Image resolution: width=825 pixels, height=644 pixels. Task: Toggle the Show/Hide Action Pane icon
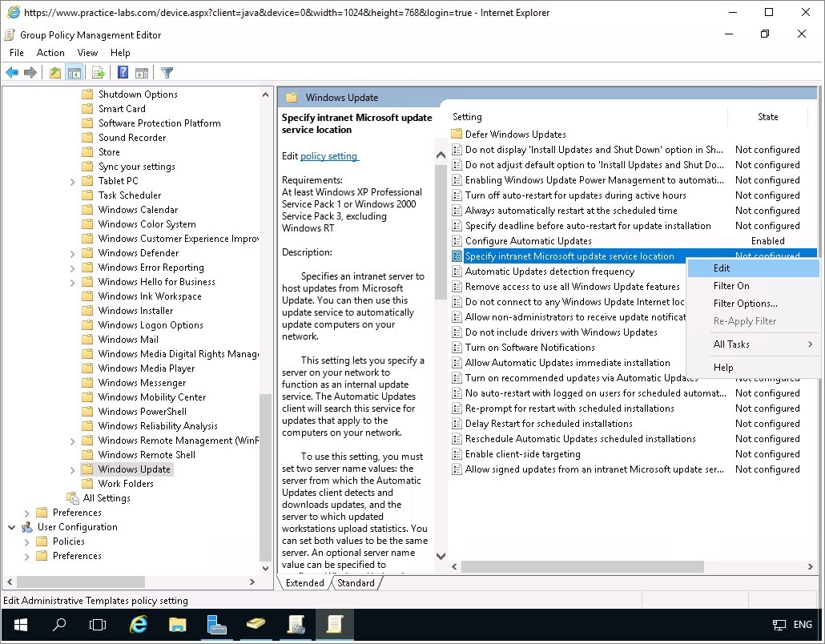pos(142,73)
